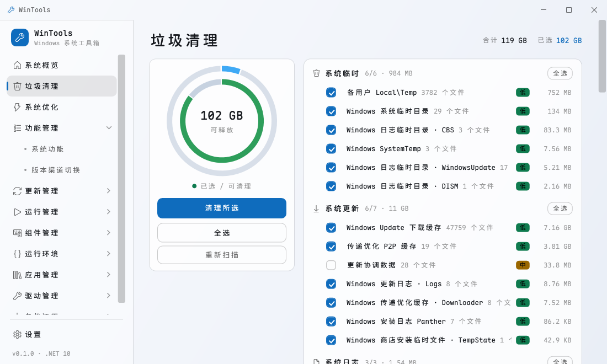Check the 更新协调数据 checkbox
The image size is (607, 364).
(x=331, y=265)
